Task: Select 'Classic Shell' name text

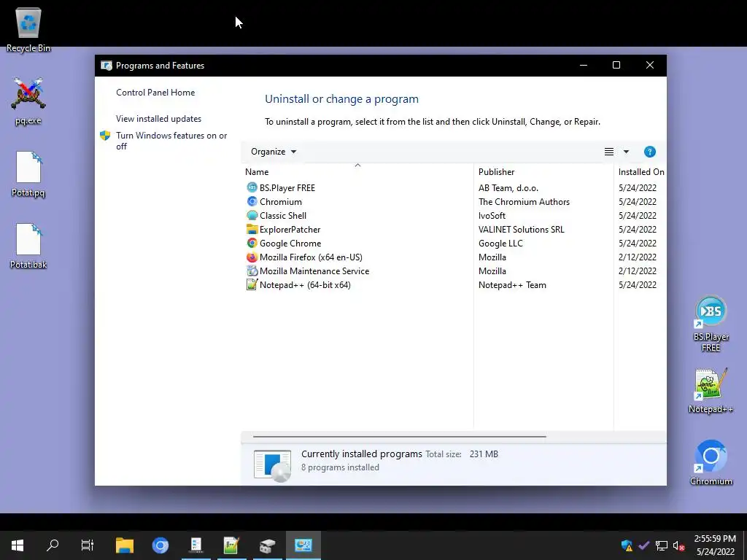Action: tap(282, 216)
